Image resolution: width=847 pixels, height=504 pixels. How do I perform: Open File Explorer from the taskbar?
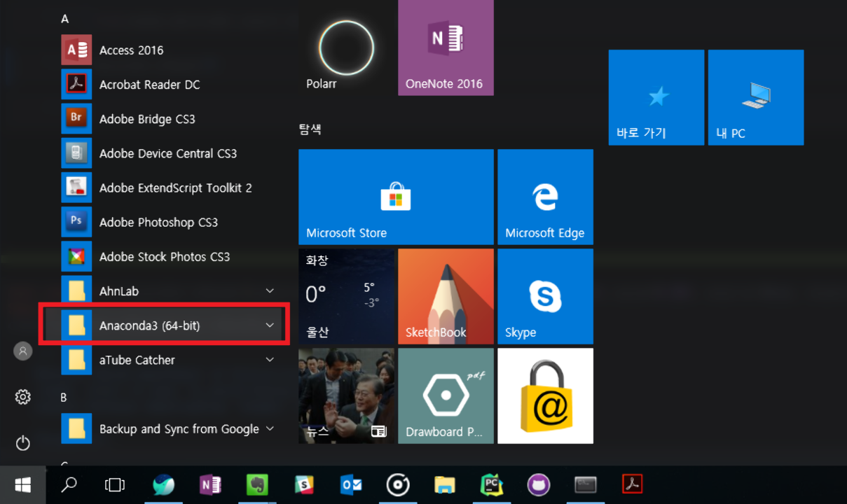click(x=445, y=484)
